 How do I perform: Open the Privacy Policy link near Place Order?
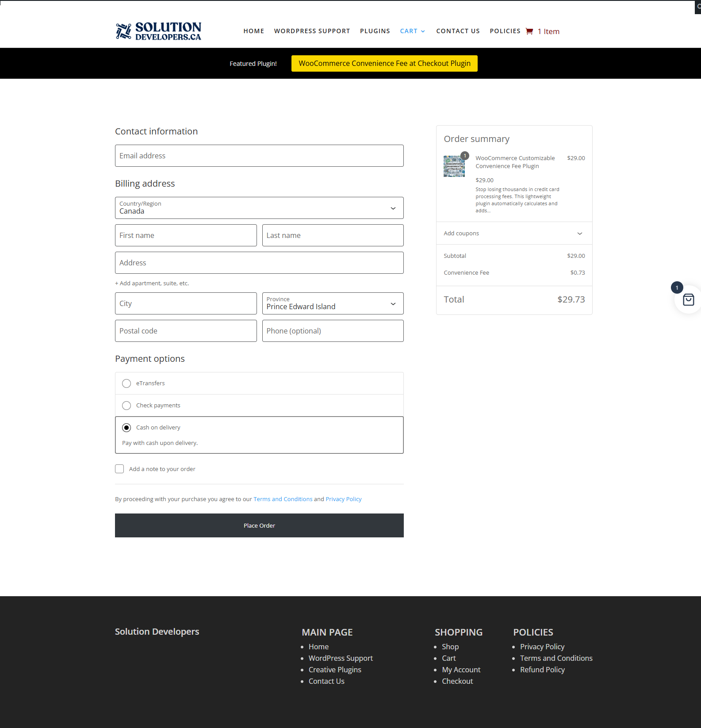click(x=344, y=499)
